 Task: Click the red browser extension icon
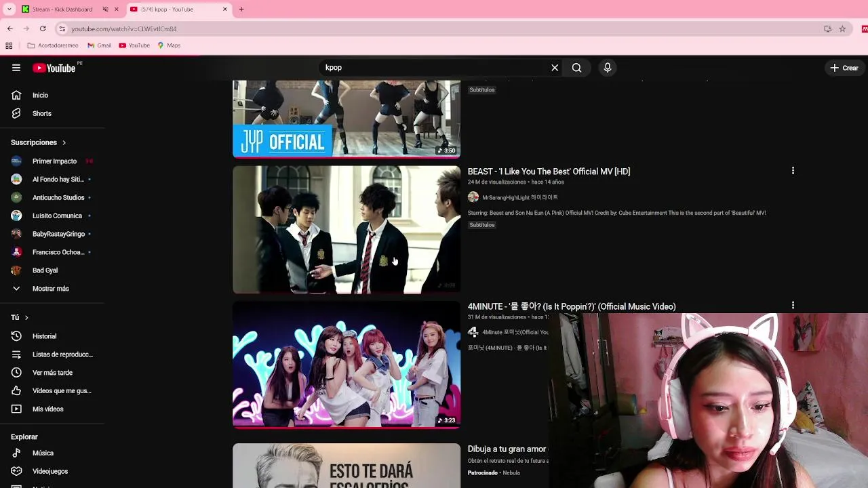[x=865, y=29]
